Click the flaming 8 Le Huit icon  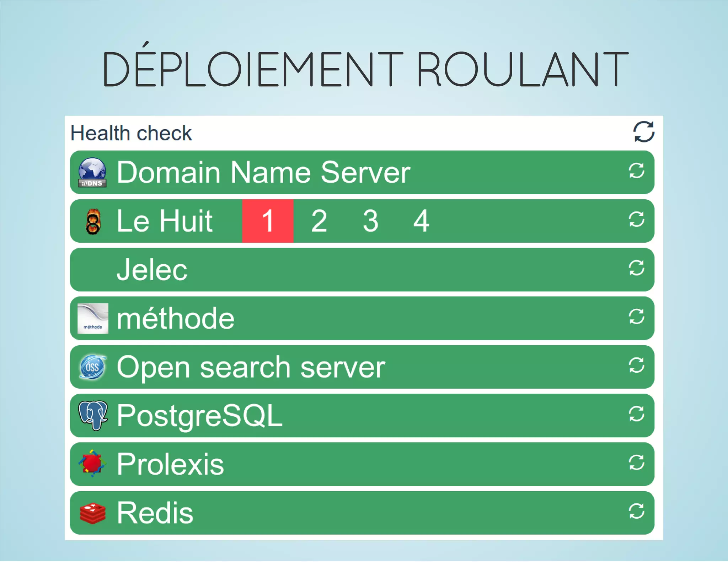93,221
